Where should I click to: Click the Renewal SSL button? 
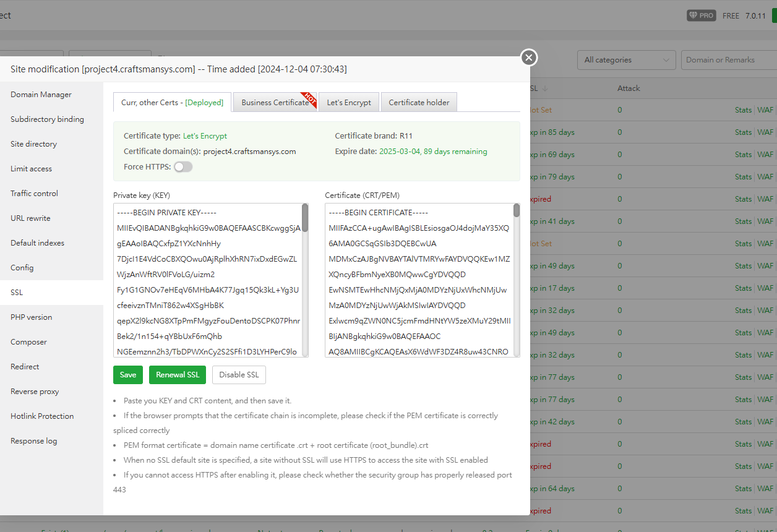point(178,375)
